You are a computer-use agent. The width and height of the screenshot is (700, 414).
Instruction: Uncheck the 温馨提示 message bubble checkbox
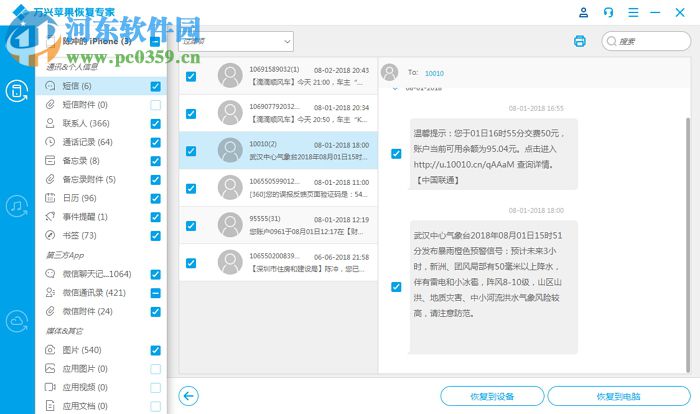click(x=396, y=154)
